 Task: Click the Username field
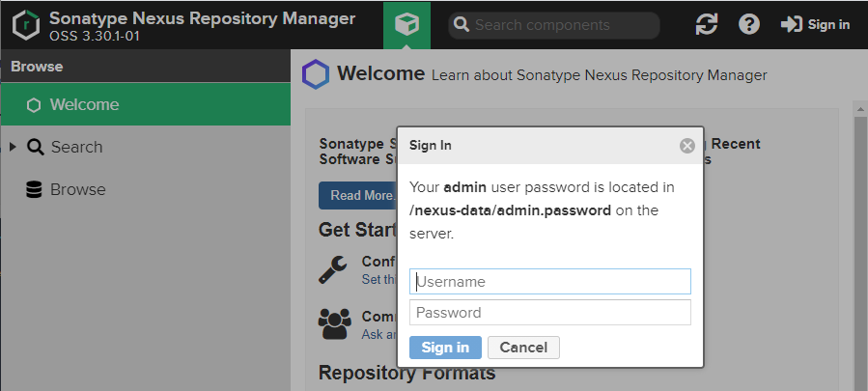[550, 281]
